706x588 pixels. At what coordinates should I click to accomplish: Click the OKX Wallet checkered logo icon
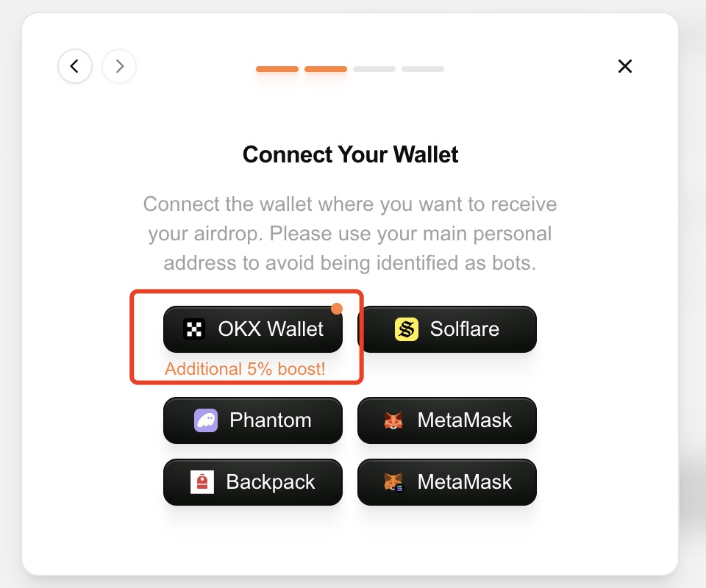pyautogui.click(x=194, y=329)
